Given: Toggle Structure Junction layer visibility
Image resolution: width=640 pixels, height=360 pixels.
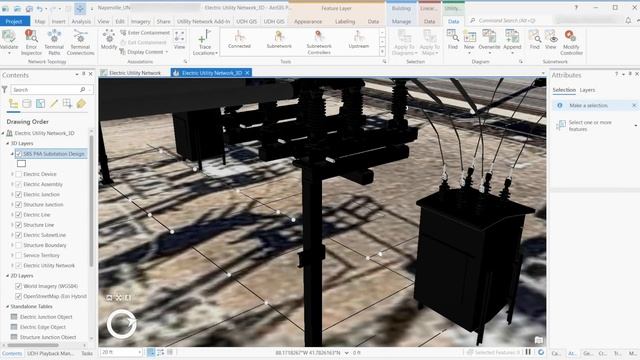Looking at the screenshot, I should tap(19, 204).
